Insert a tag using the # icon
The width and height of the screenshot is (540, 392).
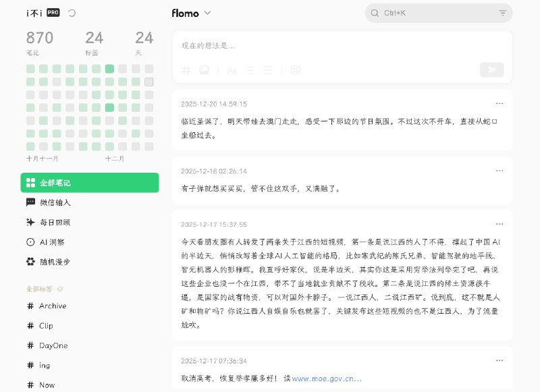pyautogui.click(x=187, y=69)
